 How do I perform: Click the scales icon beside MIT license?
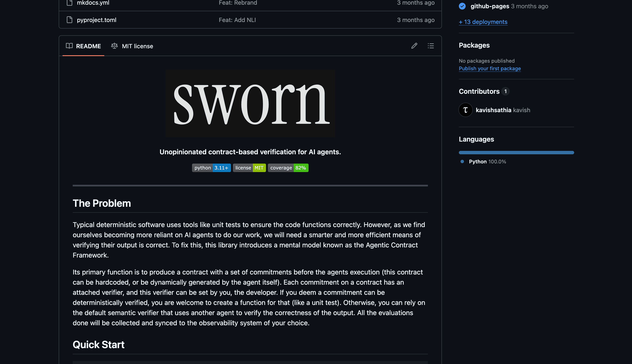[x=114, y=46]
